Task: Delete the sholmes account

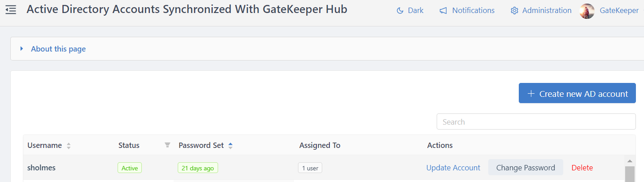Action: [582, 168]
